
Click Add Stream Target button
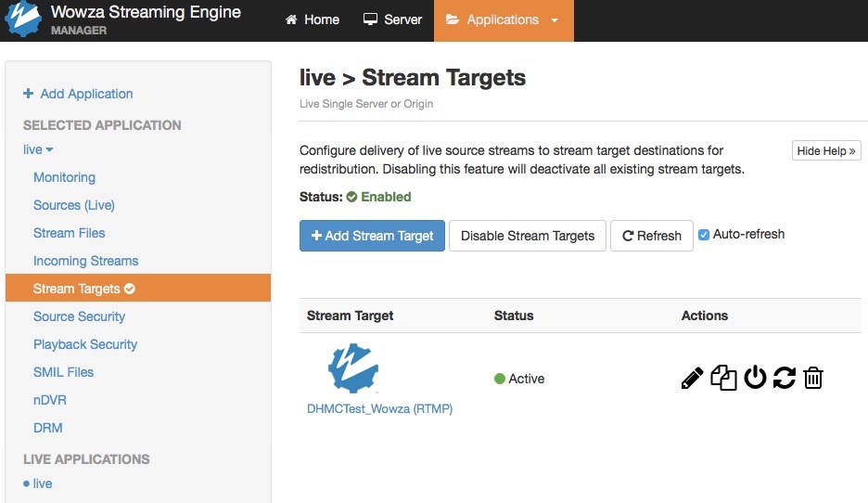[372, 236]
